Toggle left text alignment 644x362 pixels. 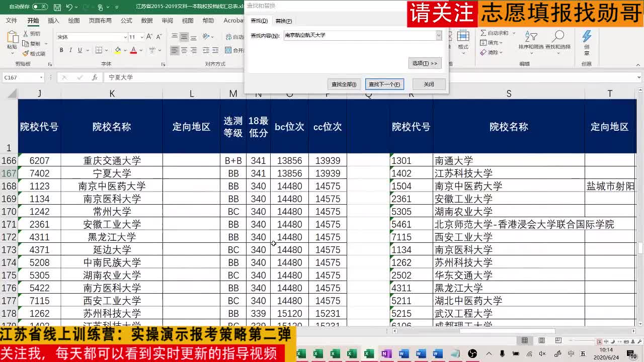coord(175,50)
